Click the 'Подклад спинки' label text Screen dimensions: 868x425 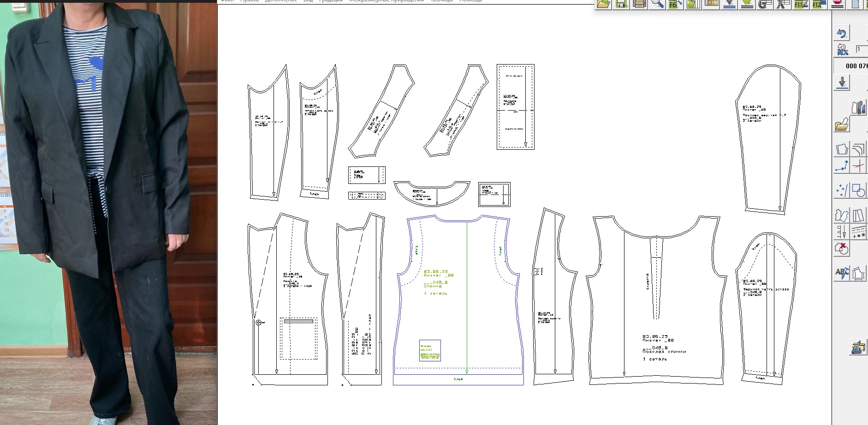coord(664,352)
